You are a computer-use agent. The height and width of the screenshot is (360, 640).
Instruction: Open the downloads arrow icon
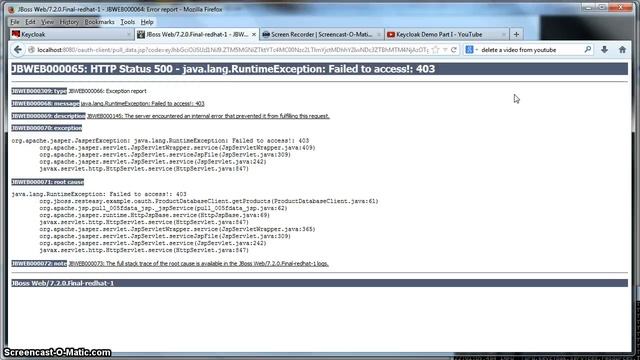[x=604, y=49]
